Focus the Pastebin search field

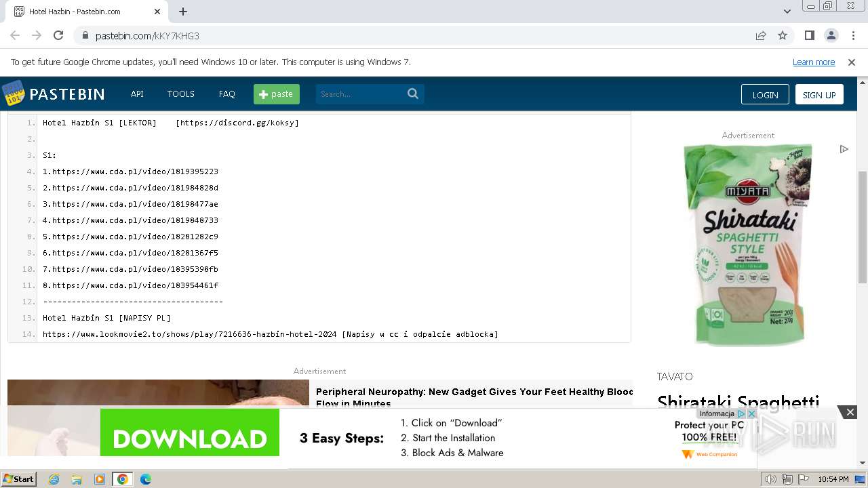[x=359, y=94]
